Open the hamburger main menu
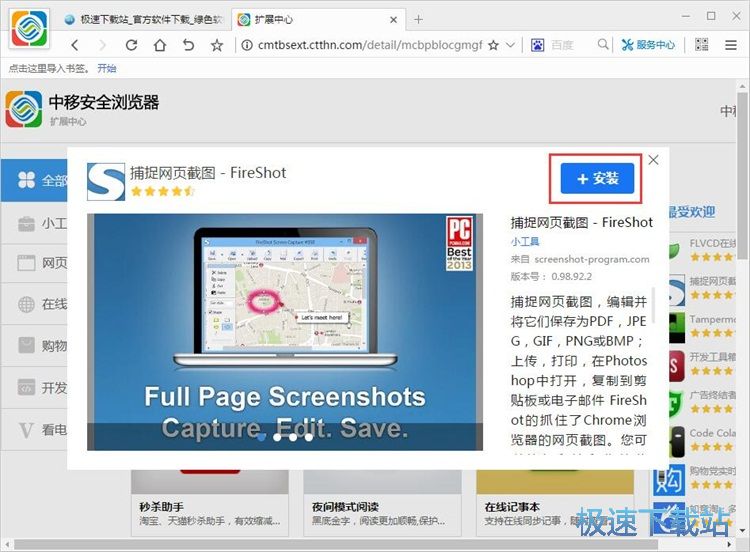The width and height of the screenshot is (750, 552). [x=730, y=45]
